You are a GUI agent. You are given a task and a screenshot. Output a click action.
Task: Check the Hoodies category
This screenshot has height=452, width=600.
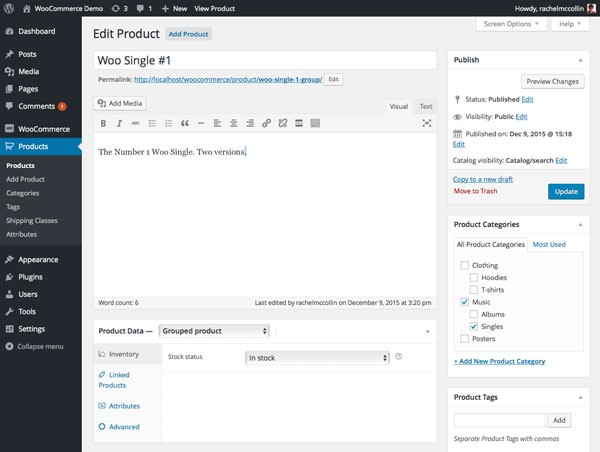474,277
